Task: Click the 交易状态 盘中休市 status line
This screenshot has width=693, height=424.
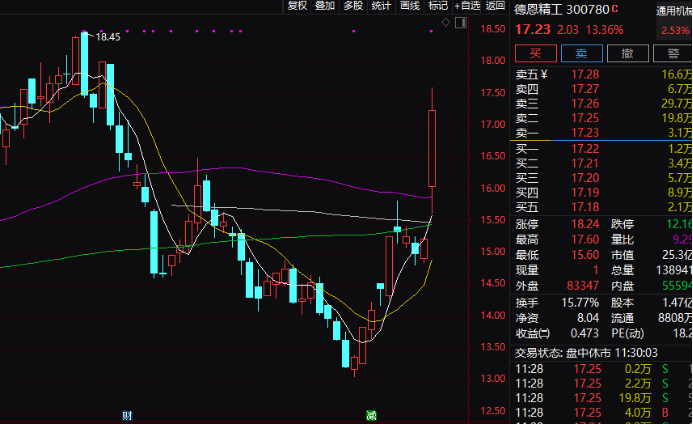Action: click(x=586, y=353)
